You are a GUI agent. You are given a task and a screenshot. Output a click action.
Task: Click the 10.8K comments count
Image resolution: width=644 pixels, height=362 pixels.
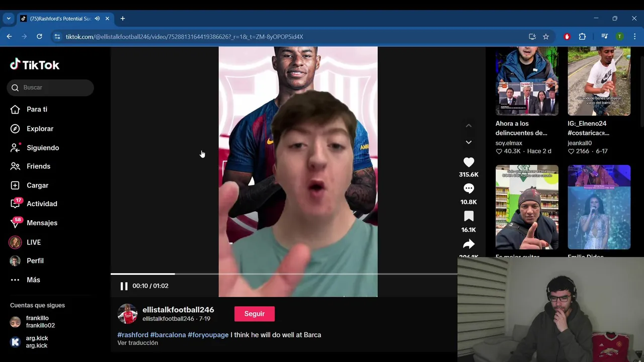pyautogui.click(x=468, y=202)
